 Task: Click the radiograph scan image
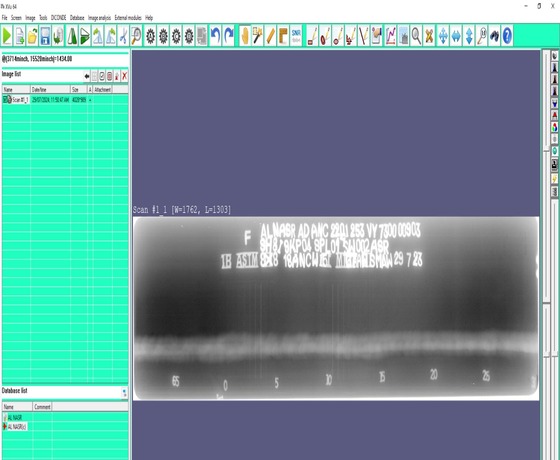click(336, 309)
